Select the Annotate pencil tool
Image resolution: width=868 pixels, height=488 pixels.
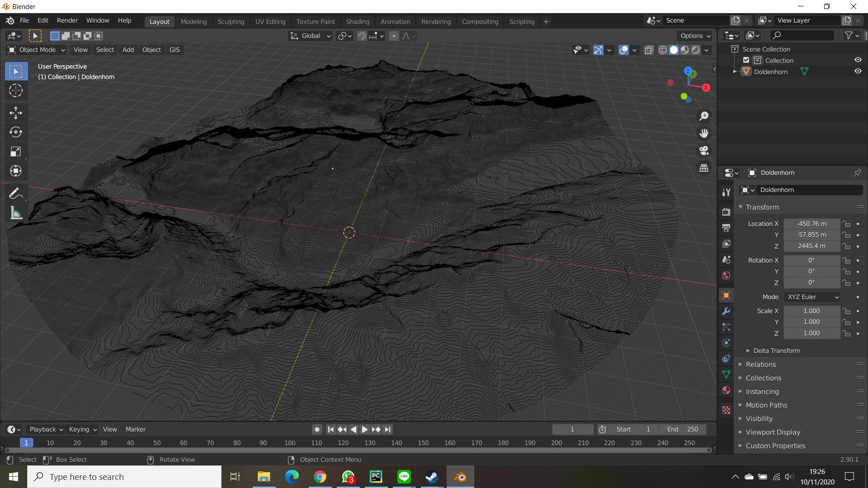tap(16, 193)
